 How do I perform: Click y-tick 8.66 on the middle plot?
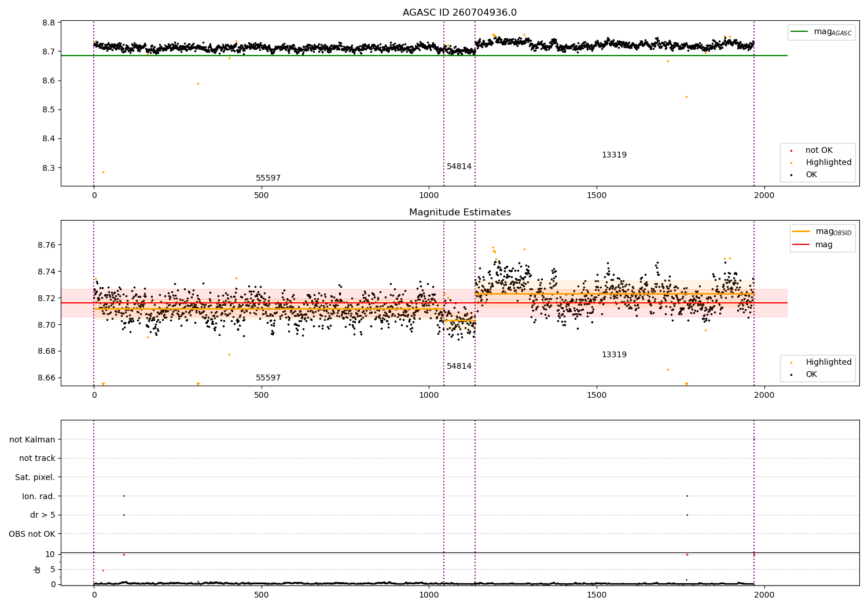click(46, 378)
